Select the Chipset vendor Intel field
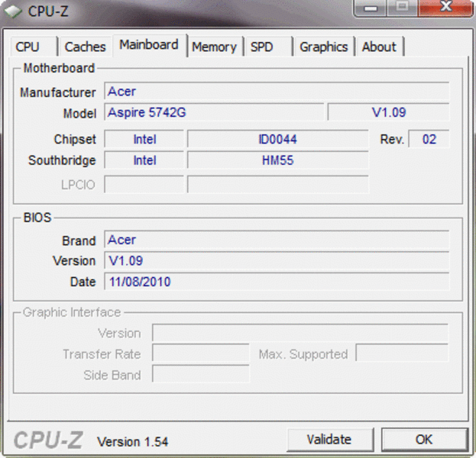Viewport: 476px width, 458px height. click(x=144, y=139)
